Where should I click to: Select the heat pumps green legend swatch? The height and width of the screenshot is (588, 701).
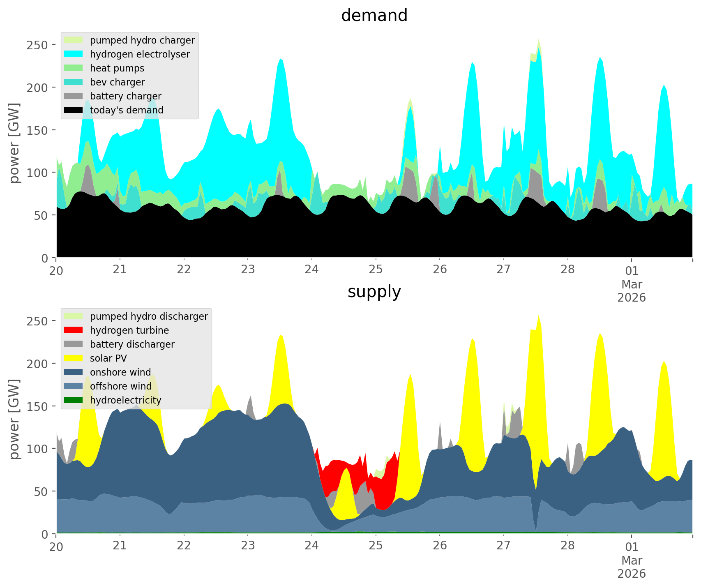point(74,68)
